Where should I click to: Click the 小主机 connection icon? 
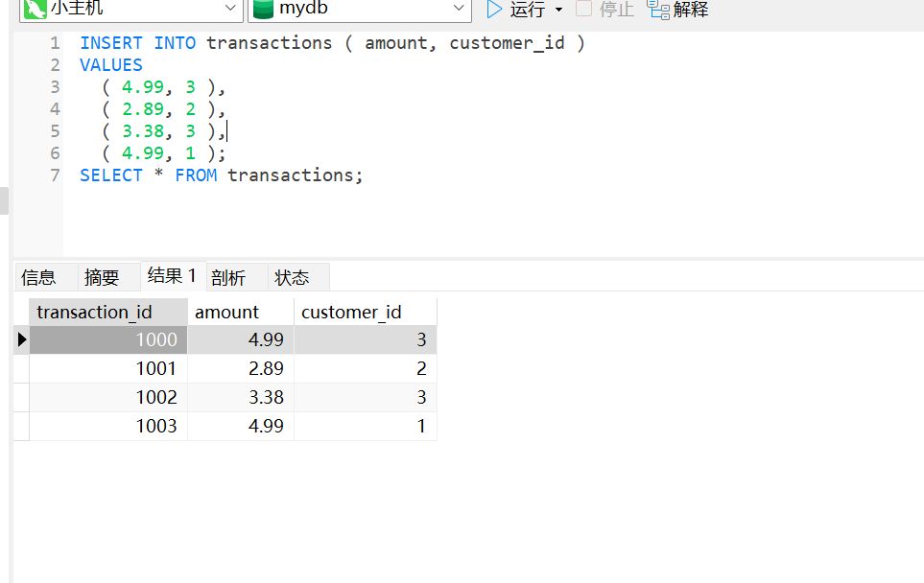click(34, 10)
